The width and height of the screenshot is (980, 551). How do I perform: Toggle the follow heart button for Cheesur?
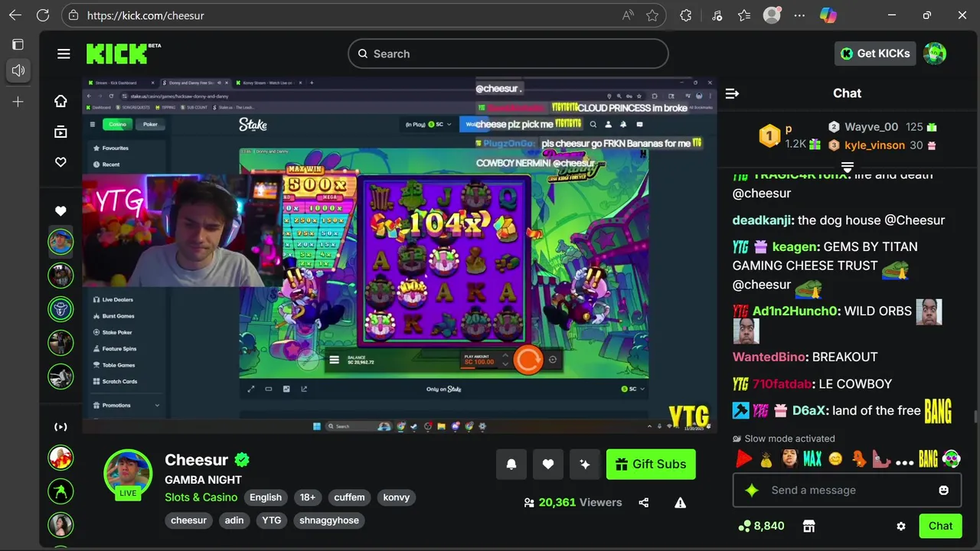tap(548, 464)
